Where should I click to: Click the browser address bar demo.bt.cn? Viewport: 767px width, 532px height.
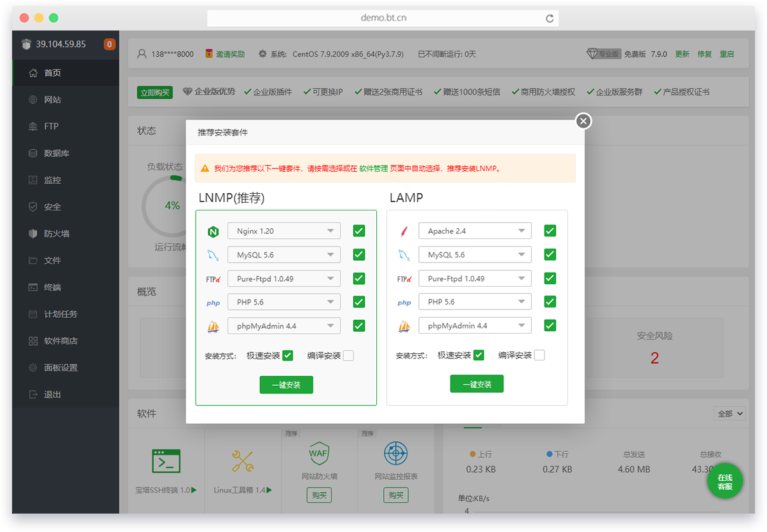[x=383, y=18]
